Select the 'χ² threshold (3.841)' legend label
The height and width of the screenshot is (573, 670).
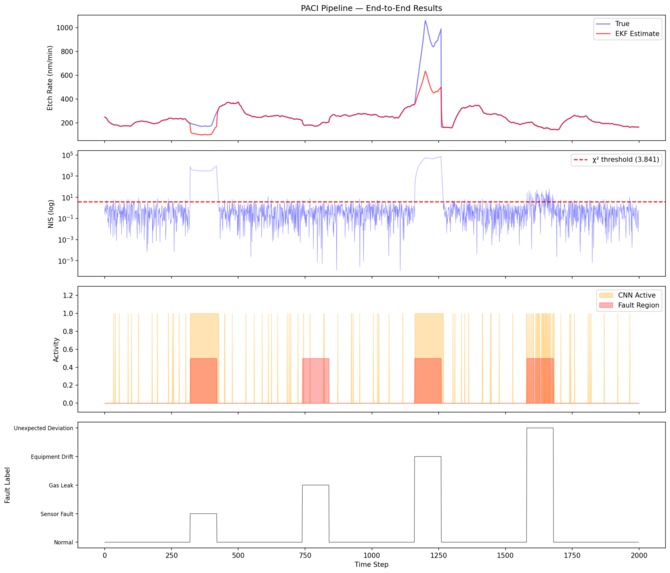(626, 160)
